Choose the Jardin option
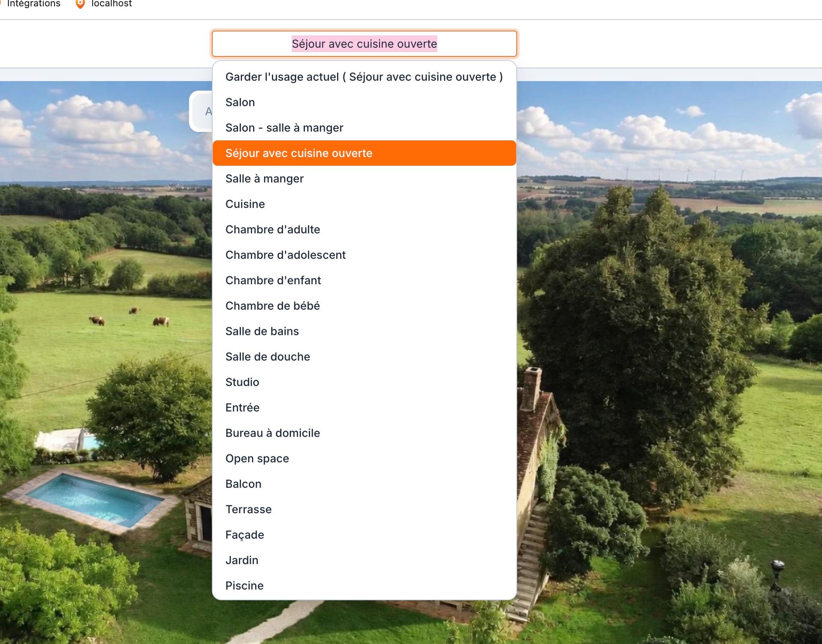Viewport: 822px width, 644px height. pyautogui.click(x=364, y=560)
